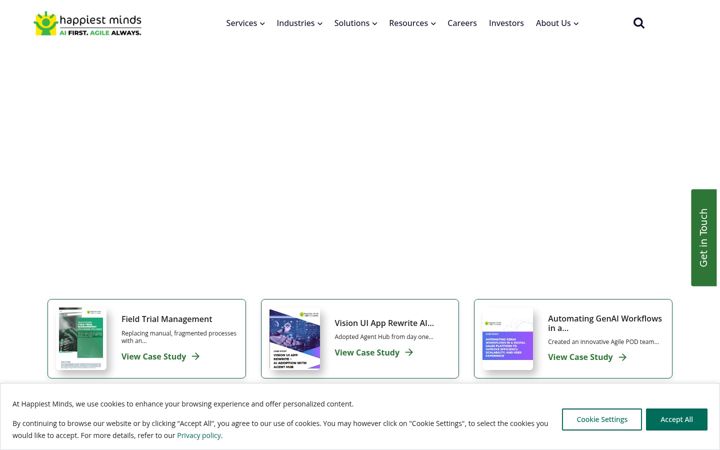Open the Privacy policy link
The height and width of the screenshot is (450, 720).
(x=199, y=435)
